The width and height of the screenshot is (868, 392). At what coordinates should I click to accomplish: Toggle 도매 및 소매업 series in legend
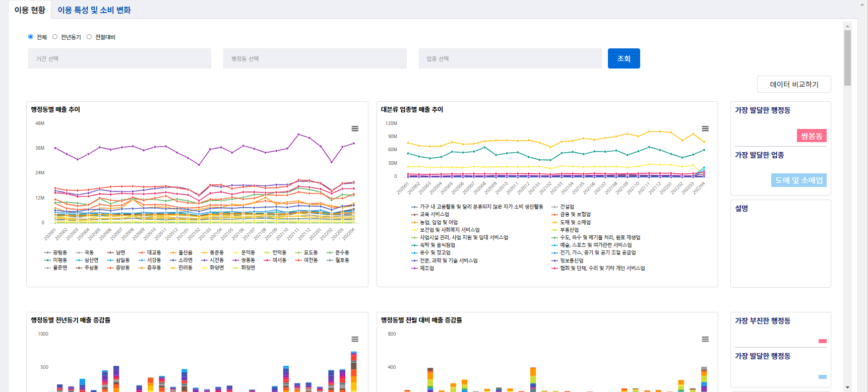coord(571,222)
